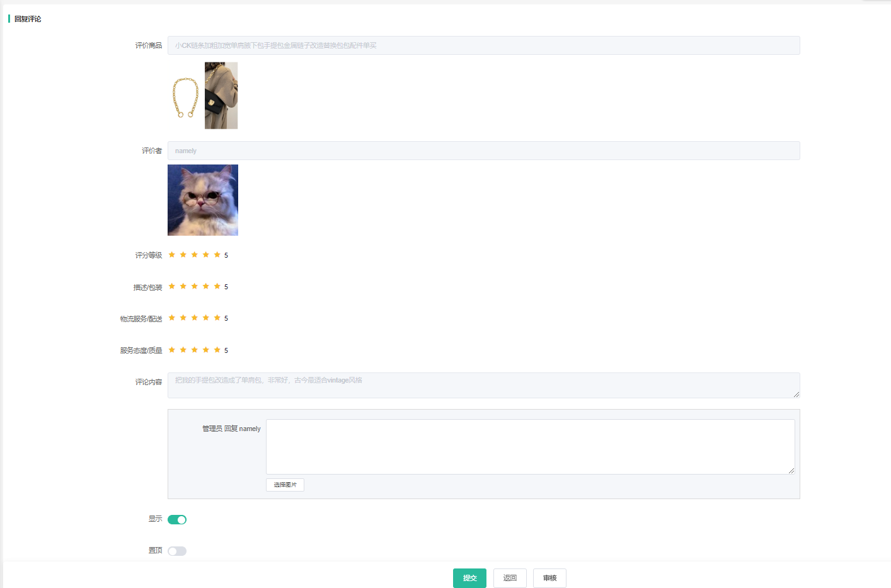
Task: Enable the 置顶 toggle switch
Action: tap(177, 551)
